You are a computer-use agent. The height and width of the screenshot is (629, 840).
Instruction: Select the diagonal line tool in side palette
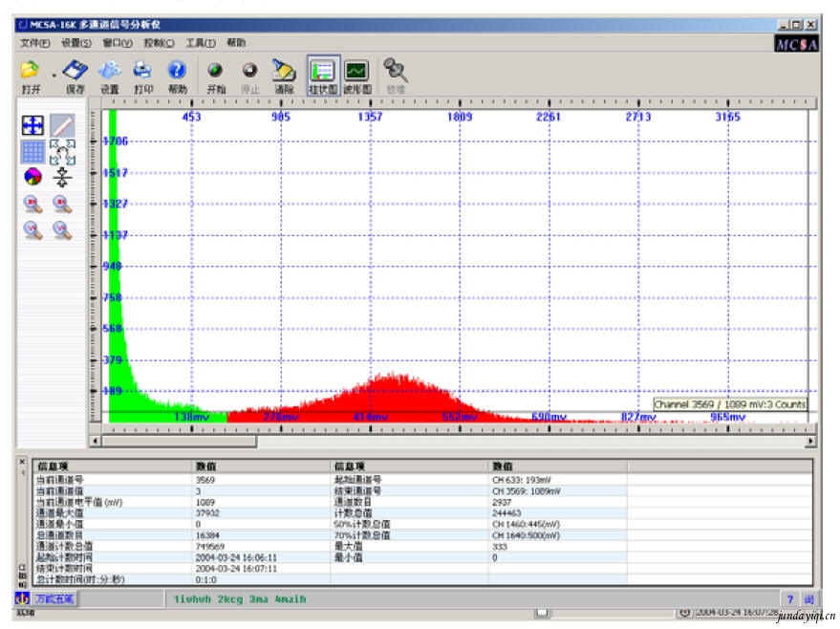tap(62, 124)
